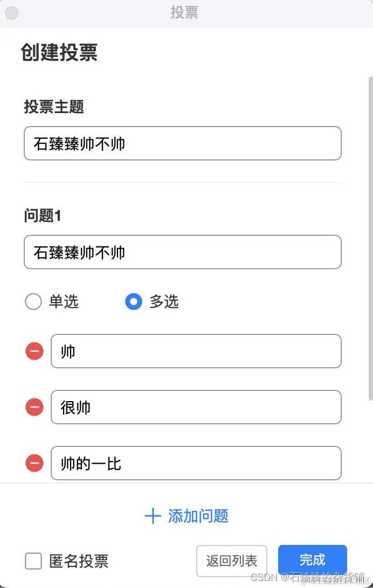The width and height of the screenshot is (373, 588).
Task: Remove the "很帅" option with minus icon
Action: 34,407
